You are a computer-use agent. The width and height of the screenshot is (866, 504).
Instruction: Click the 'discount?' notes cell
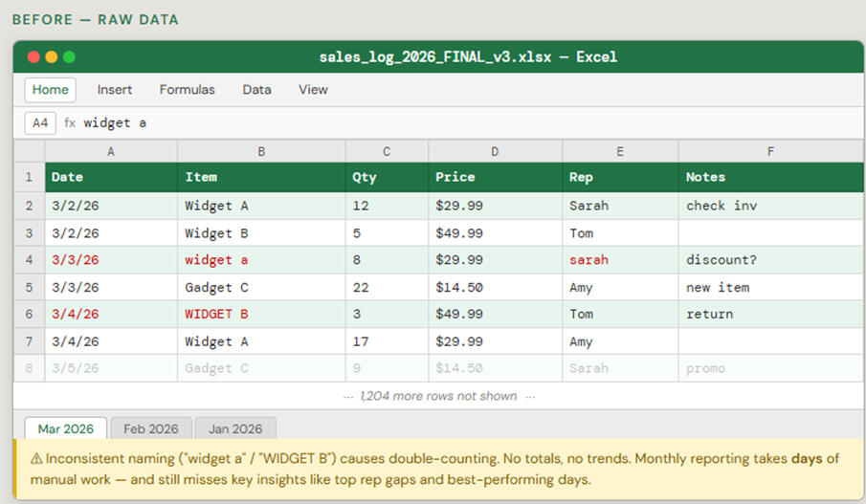(x=770, y=259)
